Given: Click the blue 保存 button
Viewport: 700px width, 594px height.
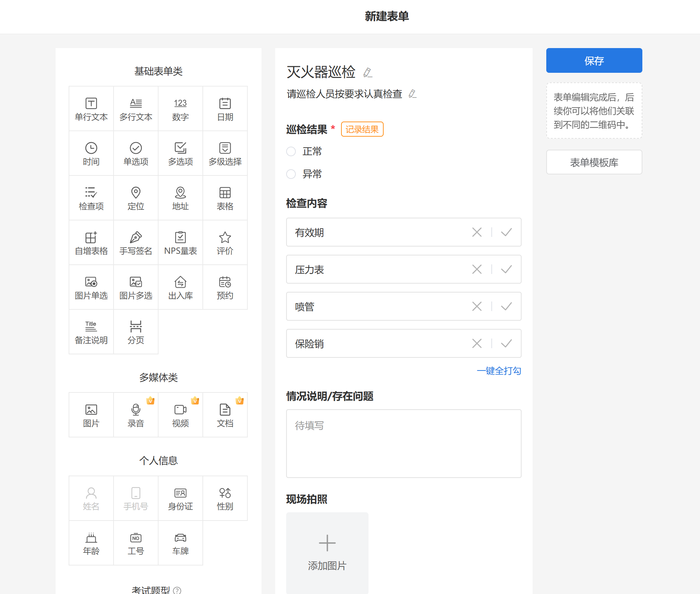Looking at the screenshot, I should [594, 61].
